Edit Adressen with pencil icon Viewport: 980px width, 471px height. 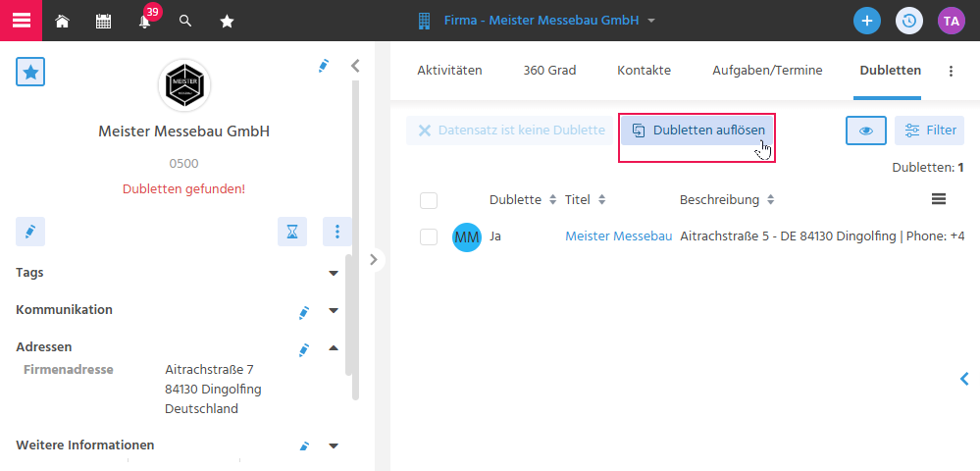(x=304, y=348)
